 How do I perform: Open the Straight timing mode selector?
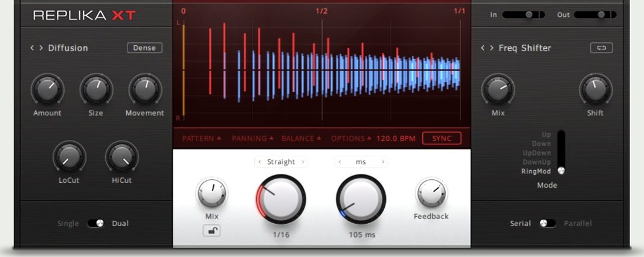[x=281, y=162]
